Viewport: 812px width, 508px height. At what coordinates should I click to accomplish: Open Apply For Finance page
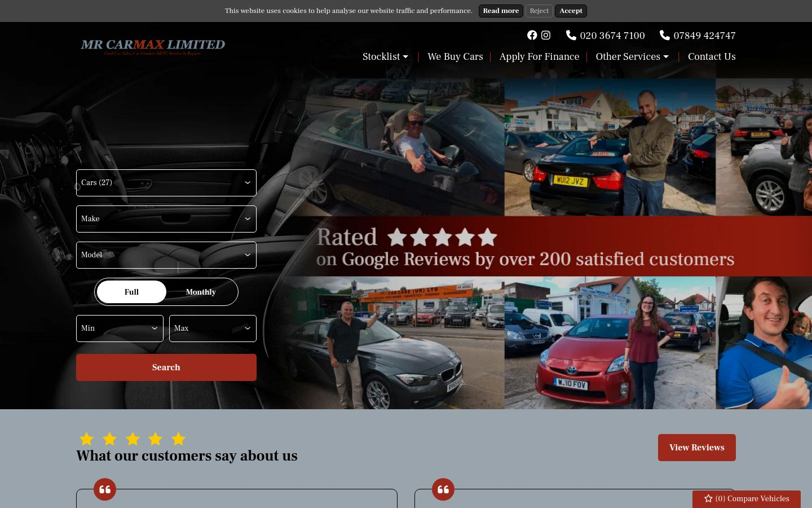[539, 56]
